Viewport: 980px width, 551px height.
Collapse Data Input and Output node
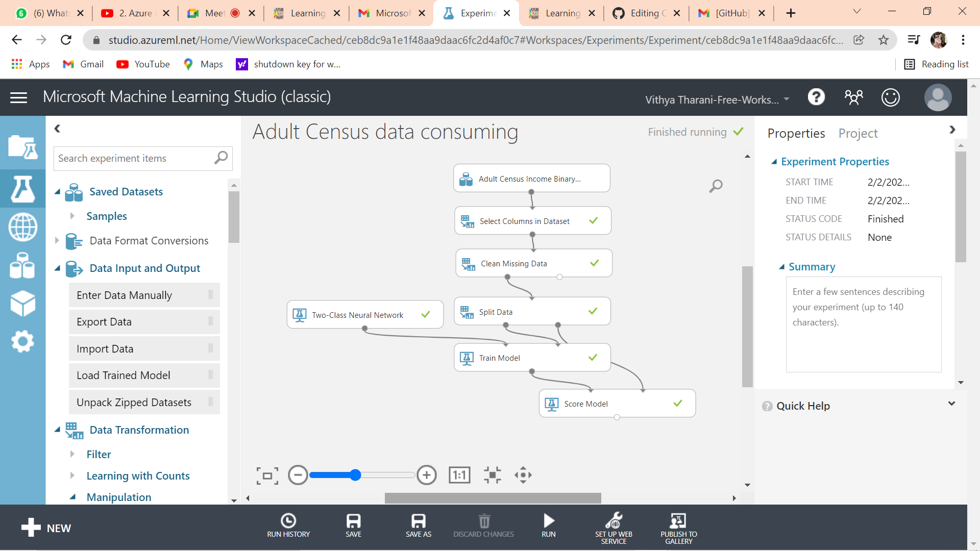pos(58,268)
